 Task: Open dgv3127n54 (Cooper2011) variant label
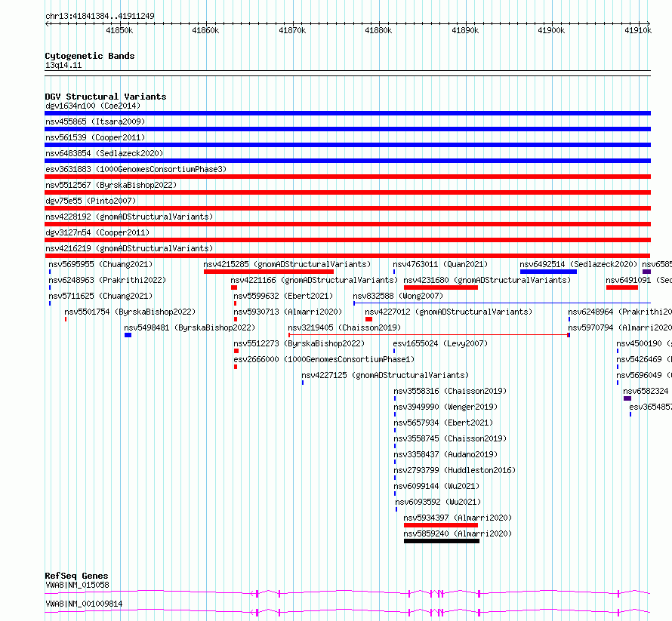(x=97, y=232)
